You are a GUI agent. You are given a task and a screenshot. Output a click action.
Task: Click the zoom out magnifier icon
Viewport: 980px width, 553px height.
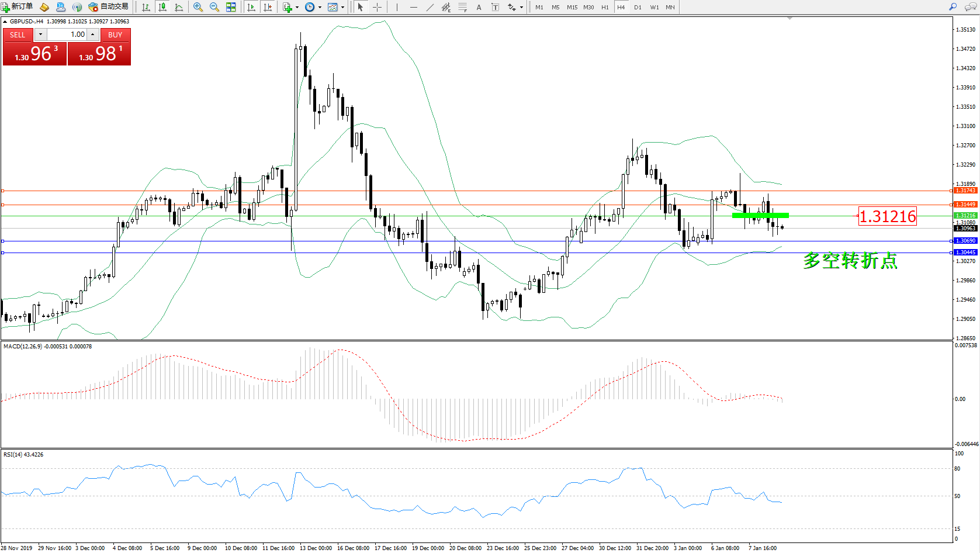(214, 7)
